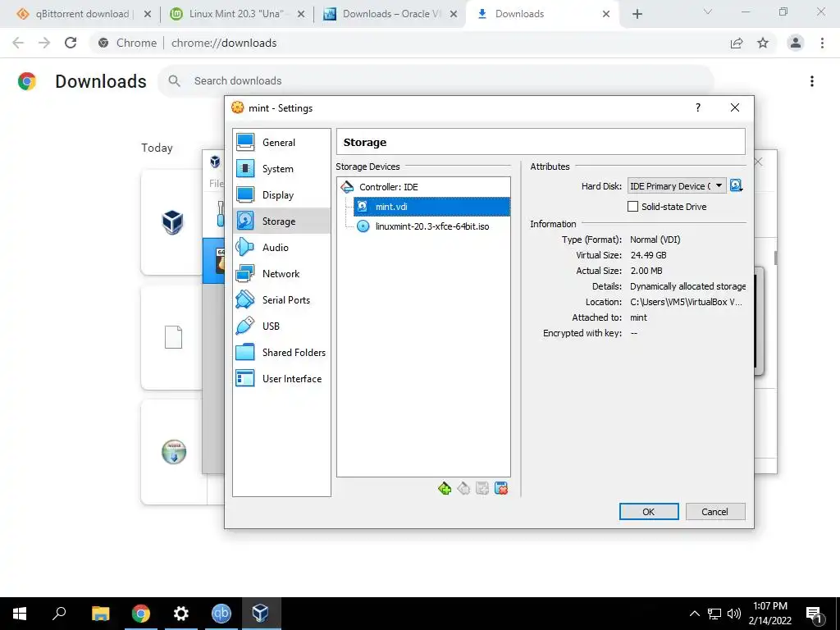Go forward in Chrome
The image size is (840, 630).
point(44,43)
